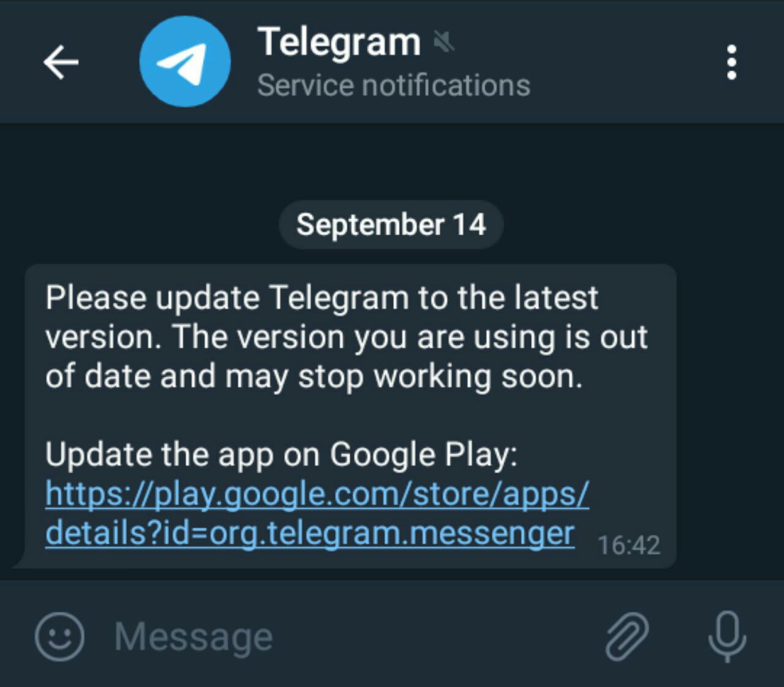Tap the "of date and may stop working soon" line
This screenshot has height=687, width=784.
click(x=314, y=377)
